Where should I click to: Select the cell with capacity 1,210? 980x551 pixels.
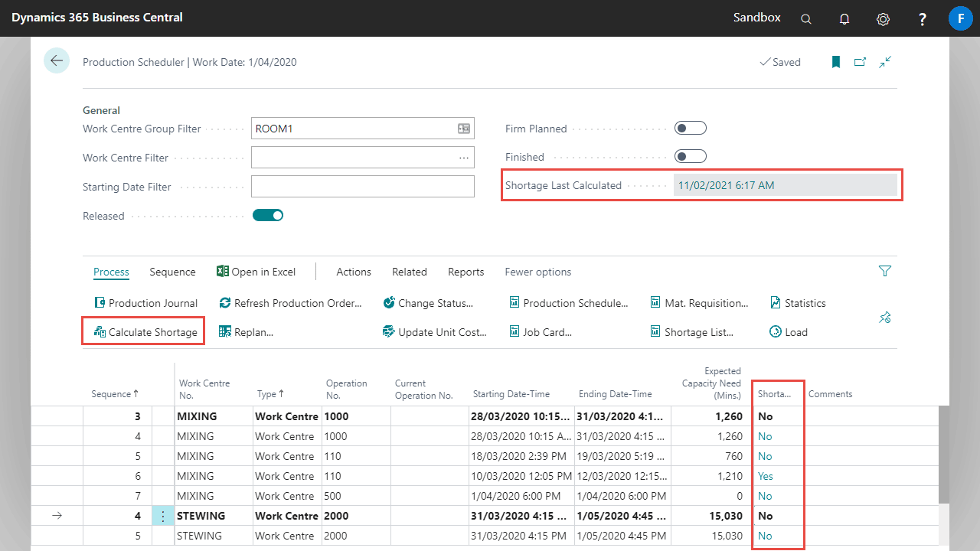(711, 476)
